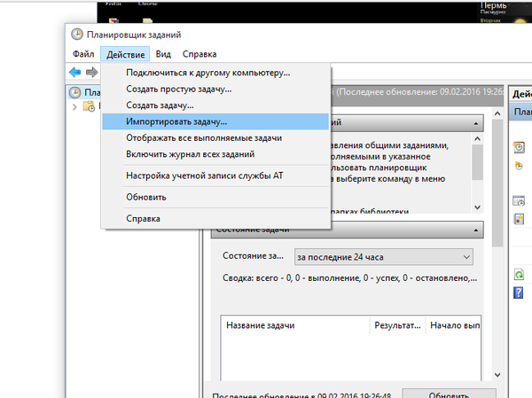Expand the task library tree node

(76, 106)
